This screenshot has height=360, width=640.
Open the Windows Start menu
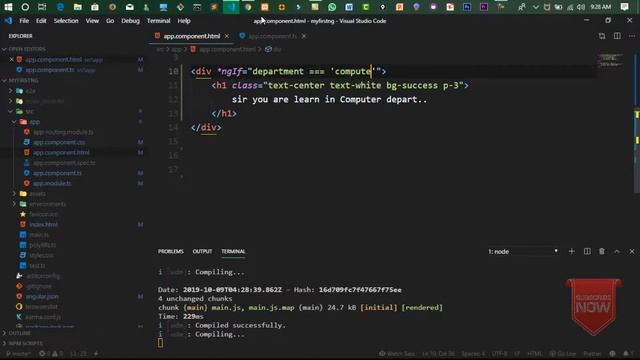pos(8,7)
